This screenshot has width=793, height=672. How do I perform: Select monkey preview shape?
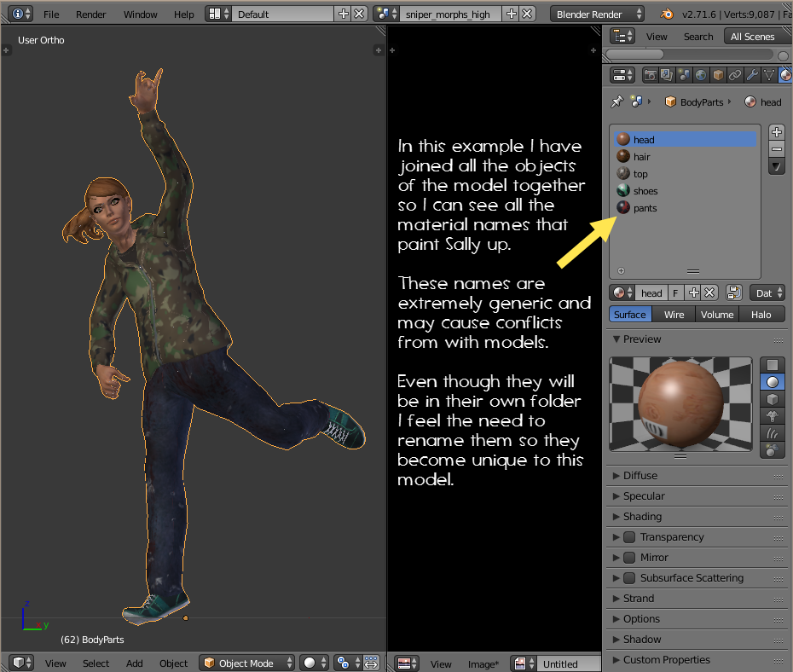[772, 417]
